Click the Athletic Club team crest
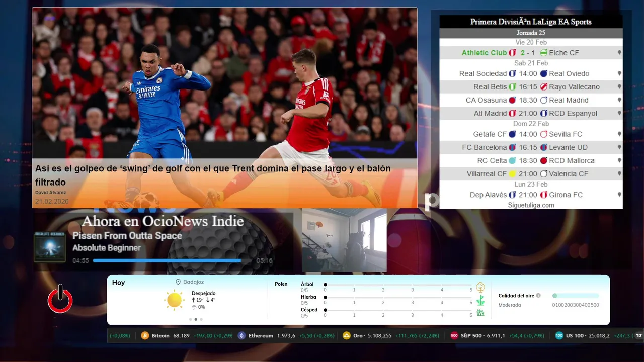 click(512, 53)
